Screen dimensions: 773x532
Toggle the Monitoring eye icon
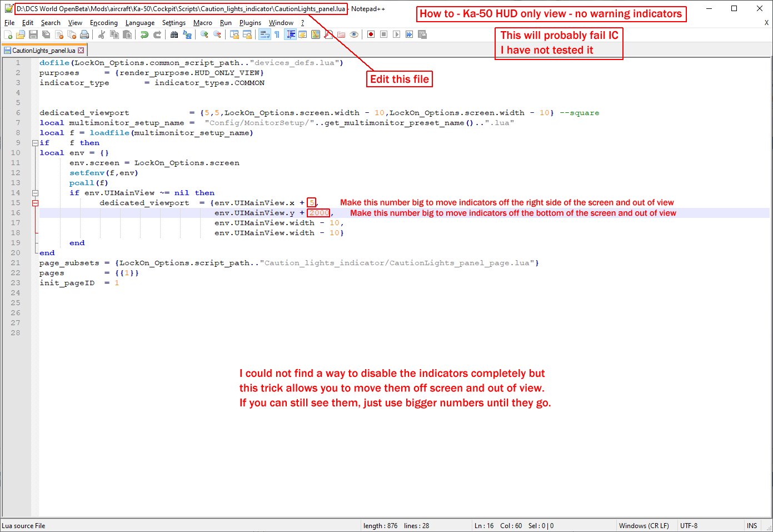(353, 34)
